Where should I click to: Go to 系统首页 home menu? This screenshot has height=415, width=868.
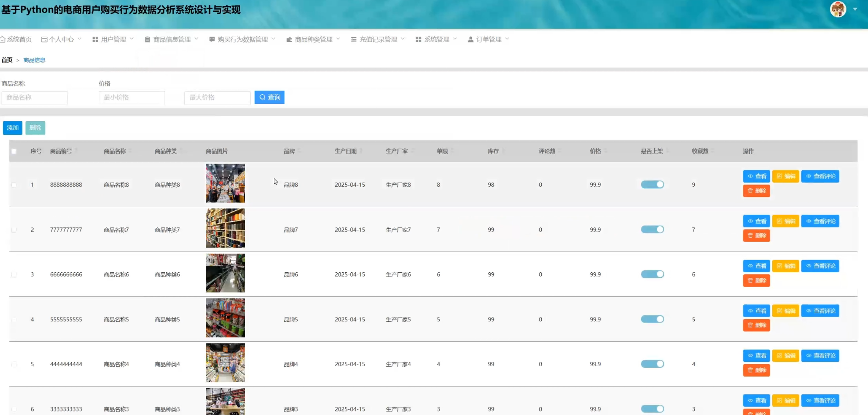point(16,39)
